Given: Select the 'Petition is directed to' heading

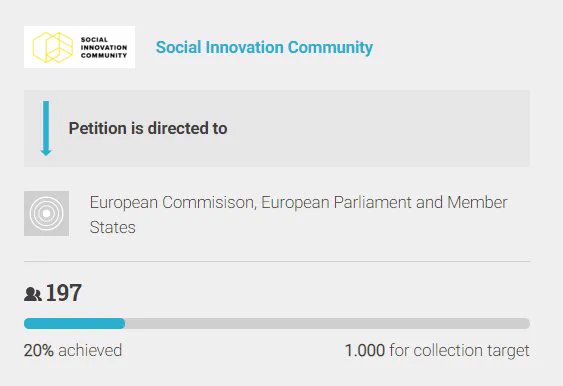Looking at the screenshot, I should pyautogui.click(x=148, y=128).
